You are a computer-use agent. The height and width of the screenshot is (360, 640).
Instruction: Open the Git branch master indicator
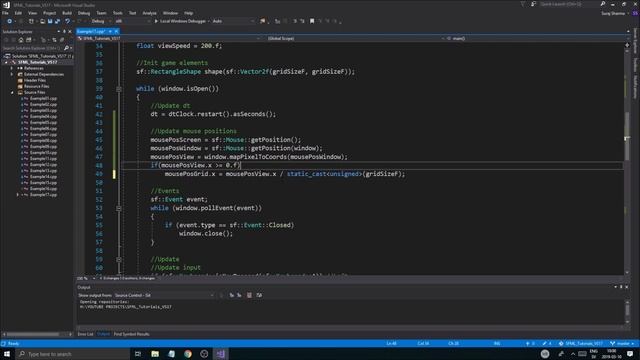coord(622,344)
